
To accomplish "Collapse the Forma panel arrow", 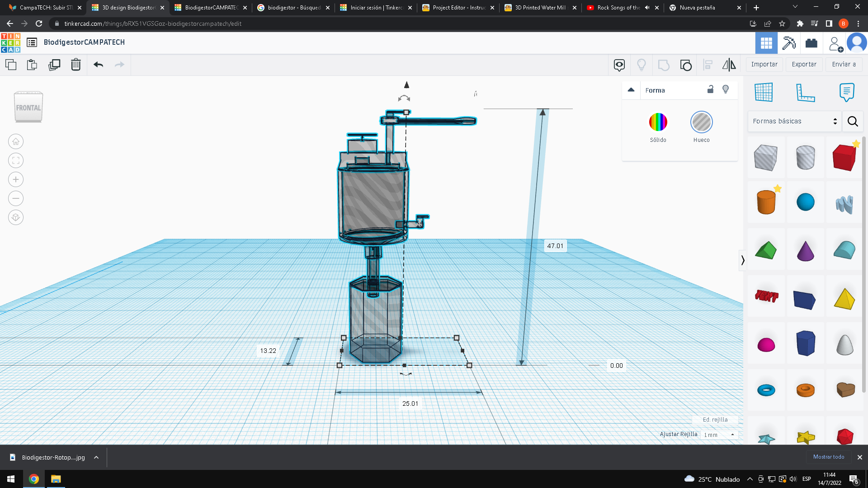I will coord(631,90).
